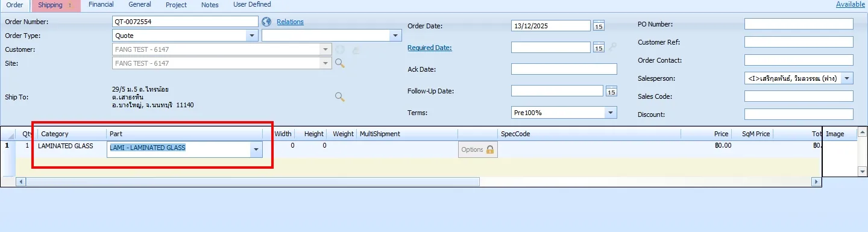Click the Sales Code field

click(799, 96)
